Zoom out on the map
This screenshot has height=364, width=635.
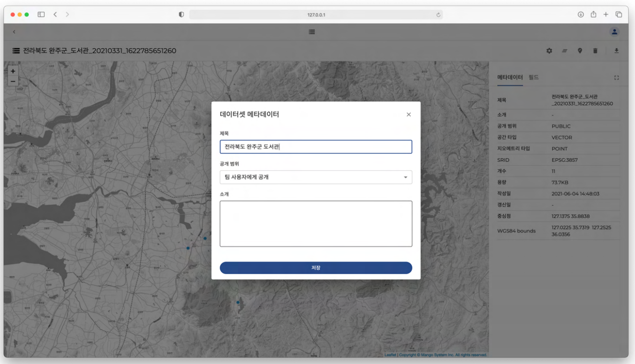coord(13,81)
